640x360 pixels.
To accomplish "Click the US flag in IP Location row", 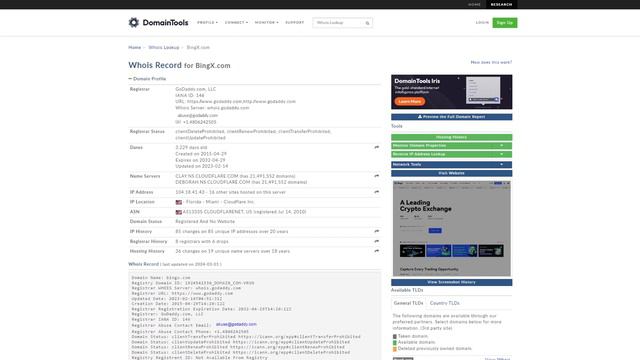I will 179,202.
